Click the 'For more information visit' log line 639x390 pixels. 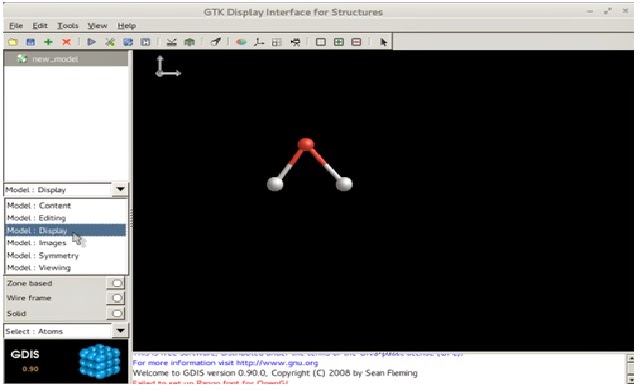pyautogui.click(x=225, y=363)
